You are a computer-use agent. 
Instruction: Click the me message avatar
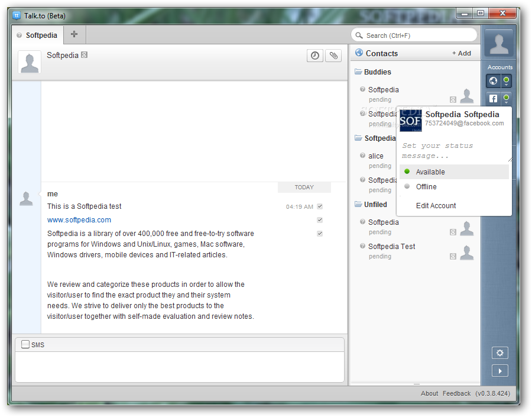26,199
